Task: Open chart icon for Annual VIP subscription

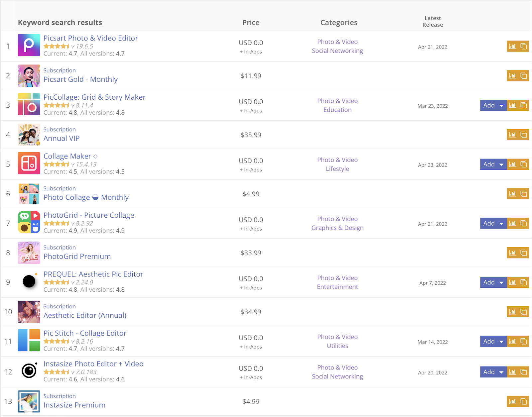Action: (x=512, y=135)
